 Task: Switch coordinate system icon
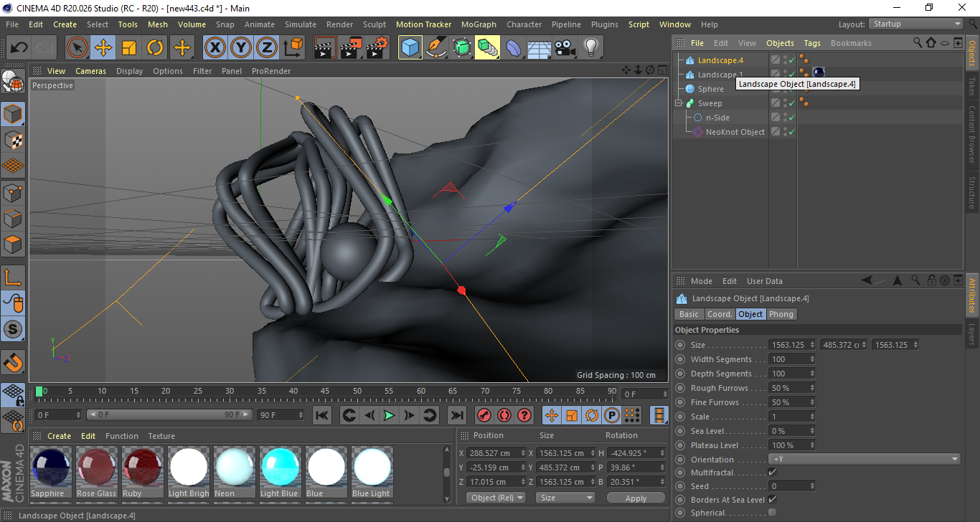[x=293, y=48]
